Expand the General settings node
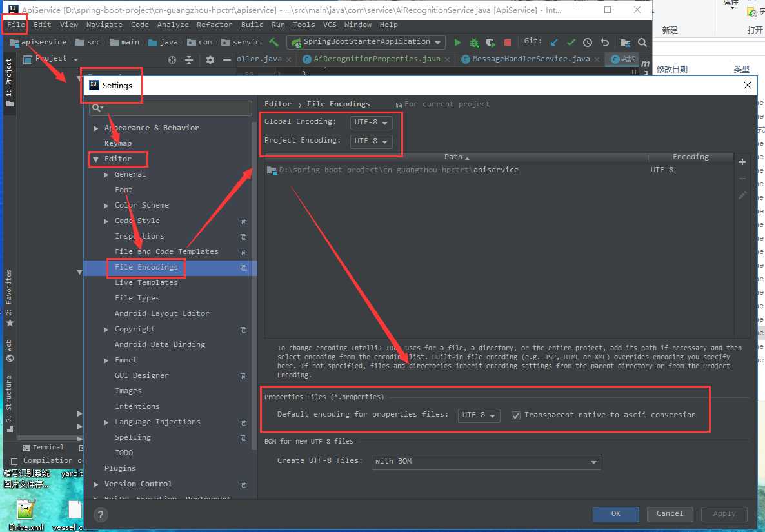The height and width of the screenshot is (532, 765). click(x=106, y=175)
